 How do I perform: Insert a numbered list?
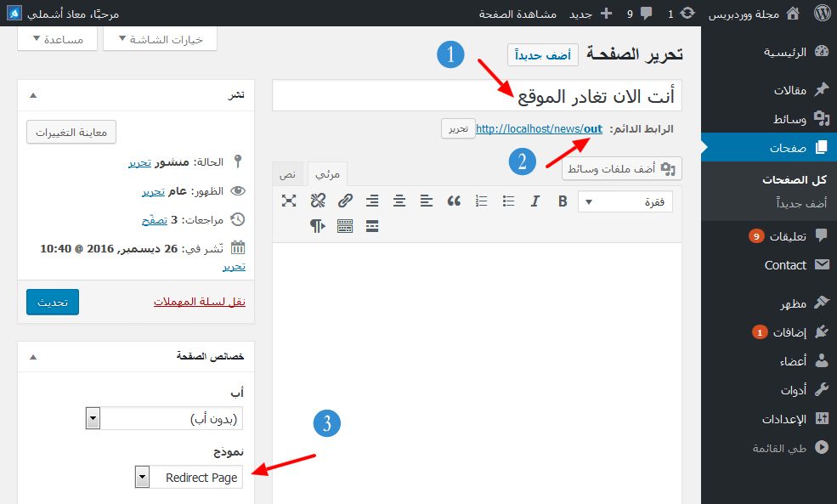coord(481,201)
